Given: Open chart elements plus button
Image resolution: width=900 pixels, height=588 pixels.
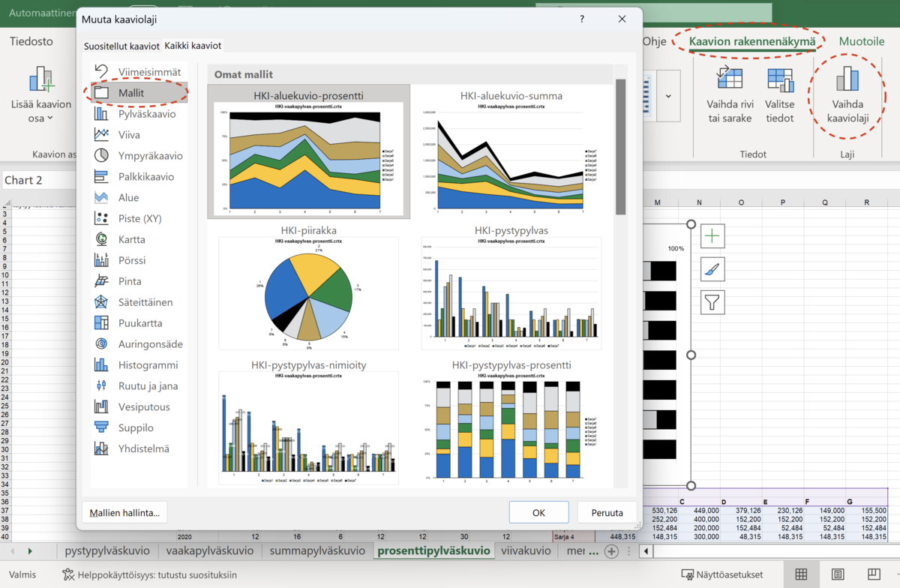Looking at the screenshot, I should (x=712, y=237).
